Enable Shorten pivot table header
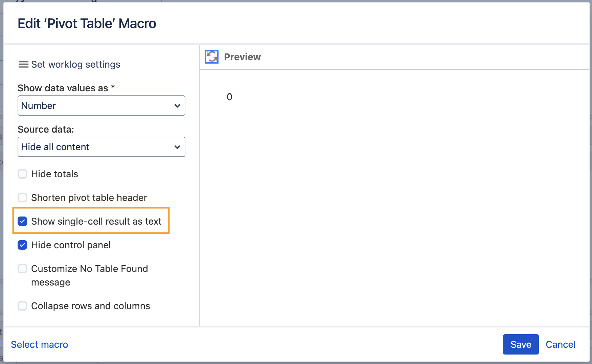Image resolution: width=592 pixels, height=364 pixels. [x=22, y=197]
